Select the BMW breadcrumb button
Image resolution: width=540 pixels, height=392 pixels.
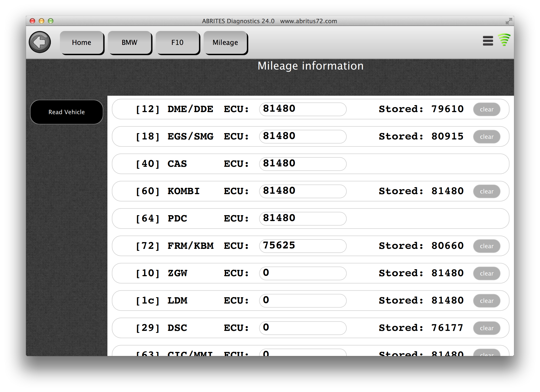click(130, 42)
